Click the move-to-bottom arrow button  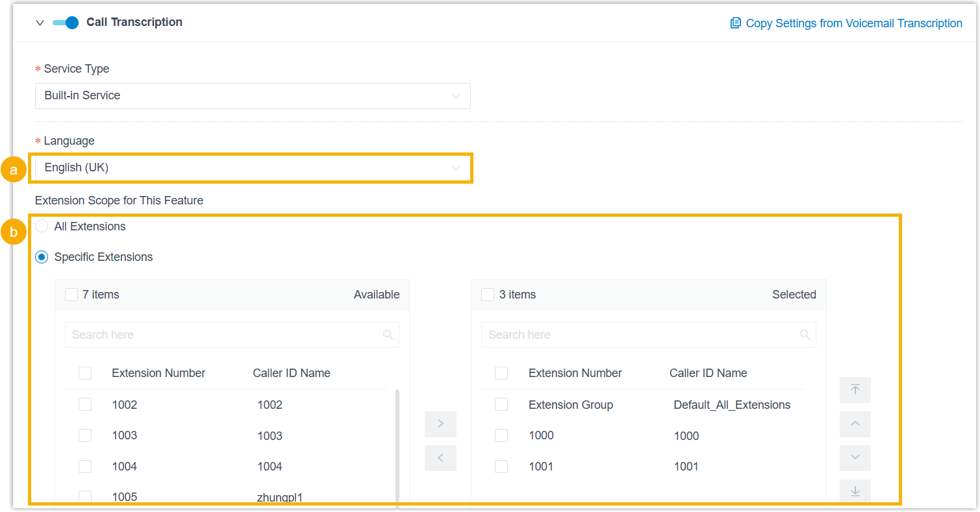pyautogui.click(x=855, y=491)
